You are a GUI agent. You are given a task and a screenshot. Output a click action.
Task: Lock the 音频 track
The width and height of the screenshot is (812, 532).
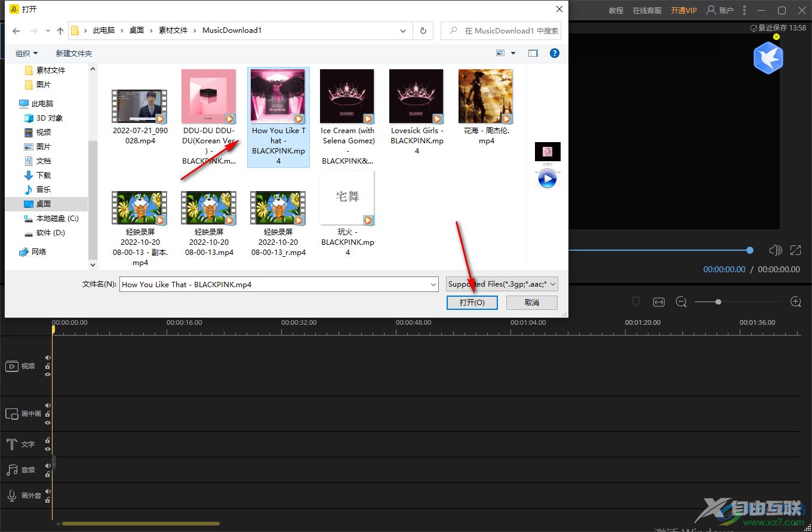(x=48, y=474)
